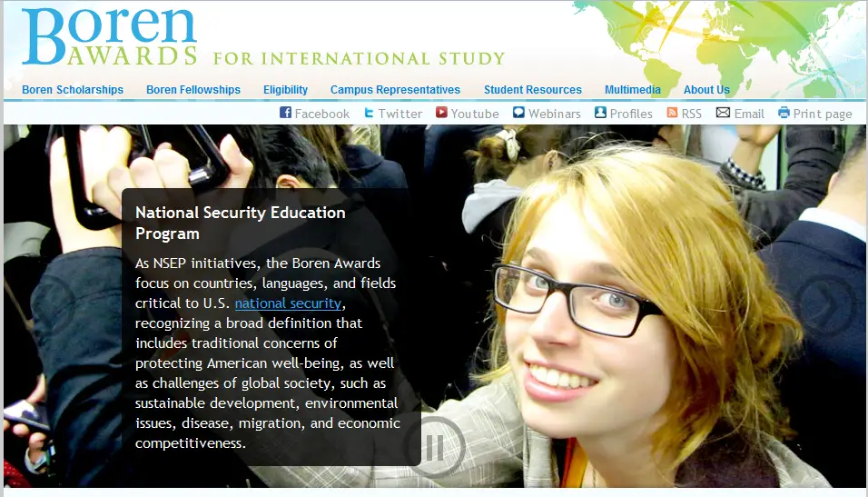Click the Facebook icon
This screenshot has width=868, height=497.
[x=286, y=113]
